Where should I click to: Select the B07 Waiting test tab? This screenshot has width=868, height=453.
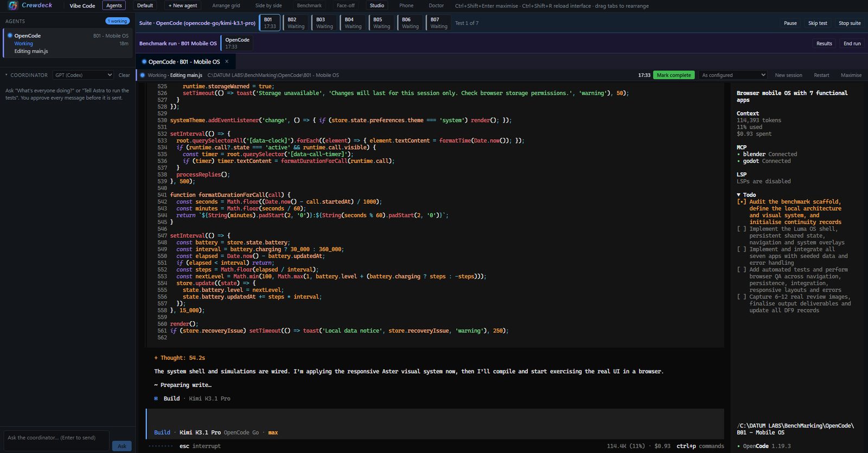click(439, 23)
